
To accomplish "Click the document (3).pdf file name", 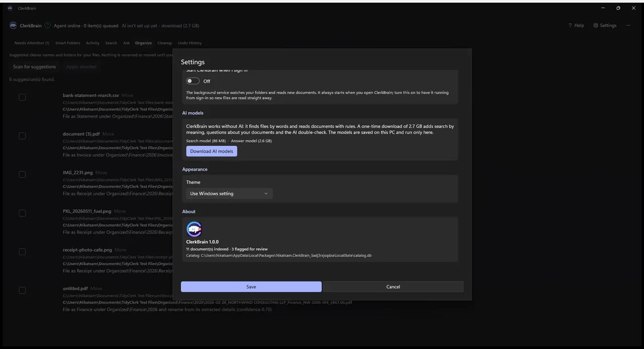I will click(x=81, y=134).
